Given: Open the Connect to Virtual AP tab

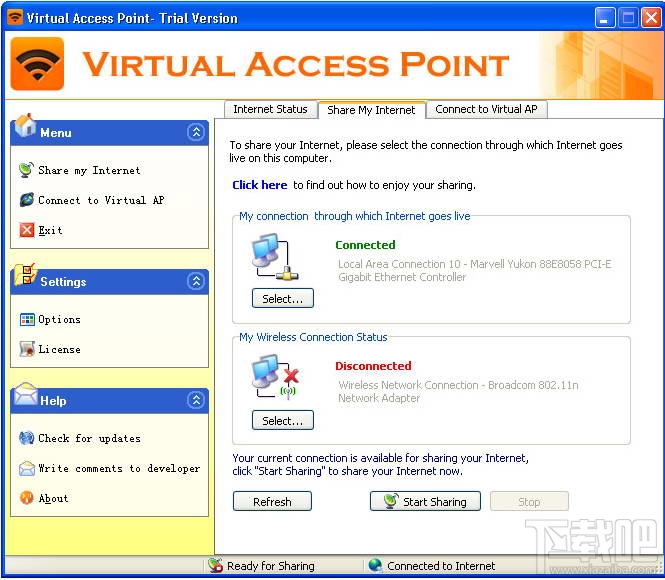Looking at the screenshot, I should 486,109.
